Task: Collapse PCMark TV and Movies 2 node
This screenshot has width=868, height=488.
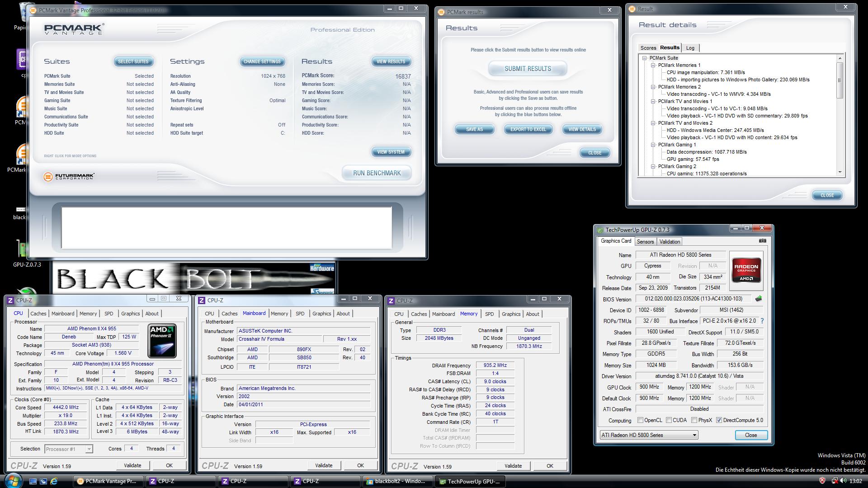Action: 653,123
